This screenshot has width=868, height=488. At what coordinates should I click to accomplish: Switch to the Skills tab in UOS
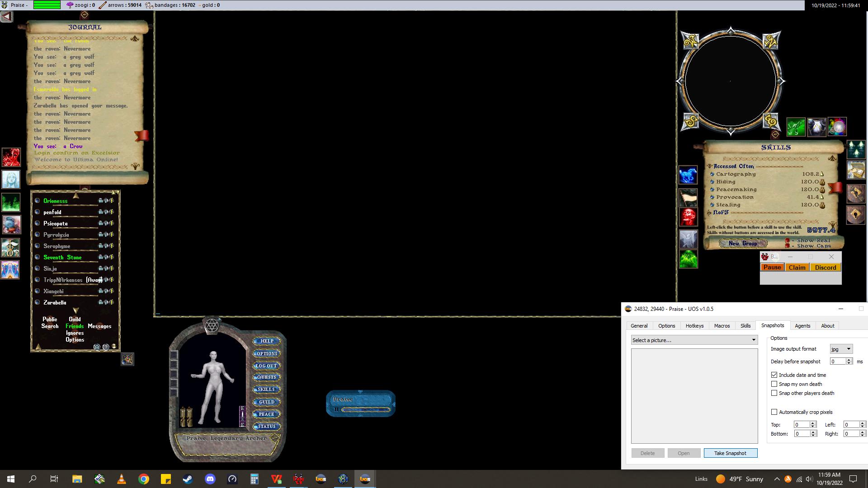(x=745, y=326)
